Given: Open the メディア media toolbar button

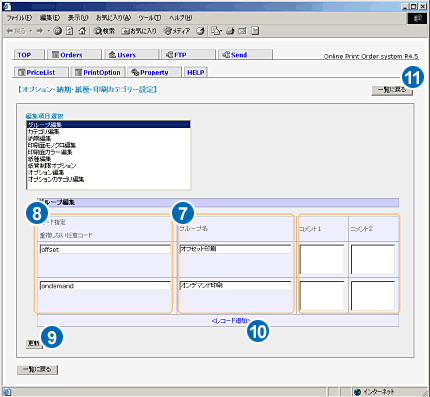Looking at the screenshot, I should point(177,31).
